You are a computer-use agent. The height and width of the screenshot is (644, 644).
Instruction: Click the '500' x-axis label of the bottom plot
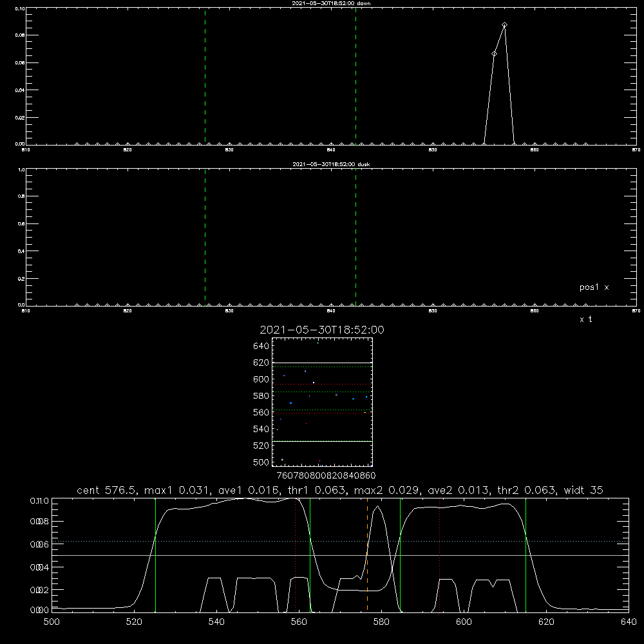52,622
